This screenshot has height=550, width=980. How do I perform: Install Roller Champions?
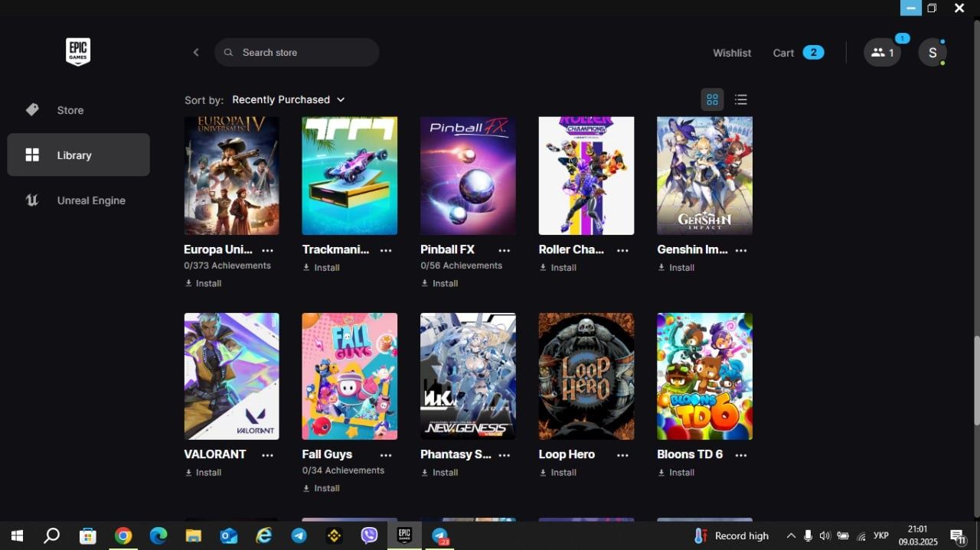(558, 268)
